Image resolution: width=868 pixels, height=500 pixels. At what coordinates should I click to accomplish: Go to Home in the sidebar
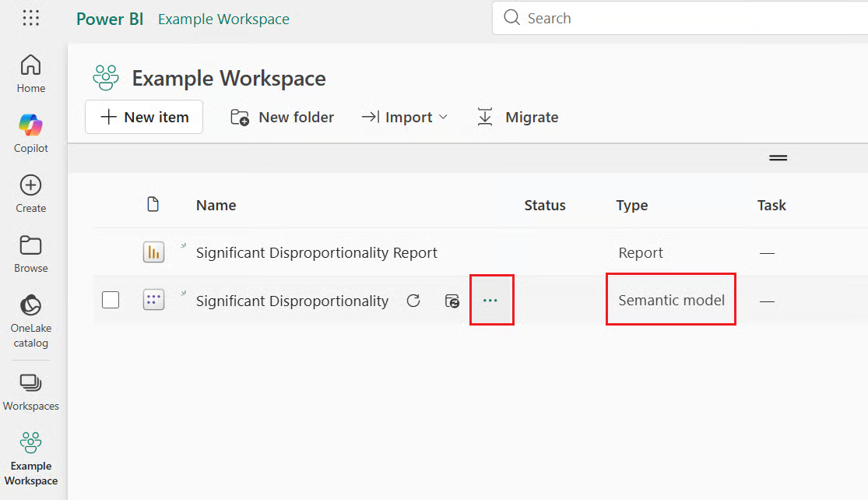[x=31, y=73]
